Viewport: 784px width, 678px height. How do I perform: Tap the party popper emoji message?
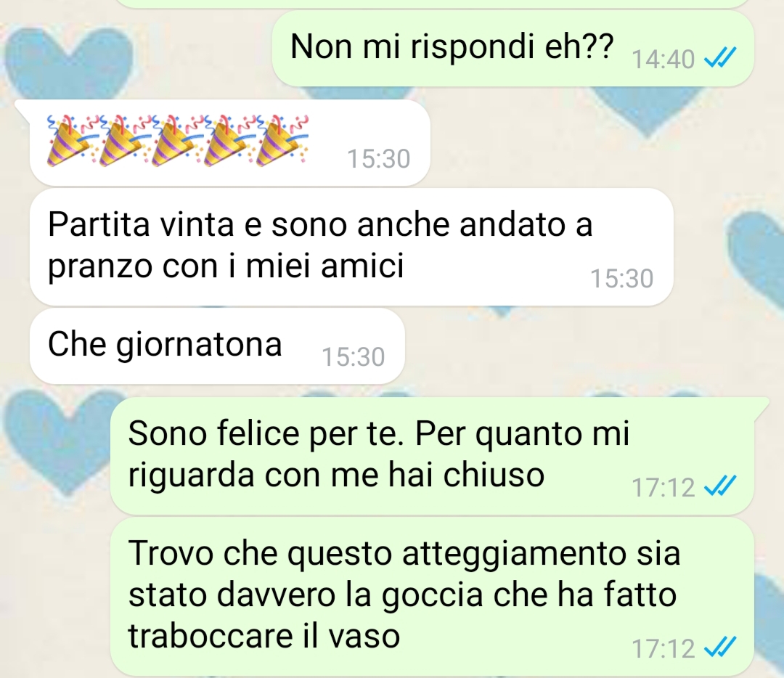[230, 142]
